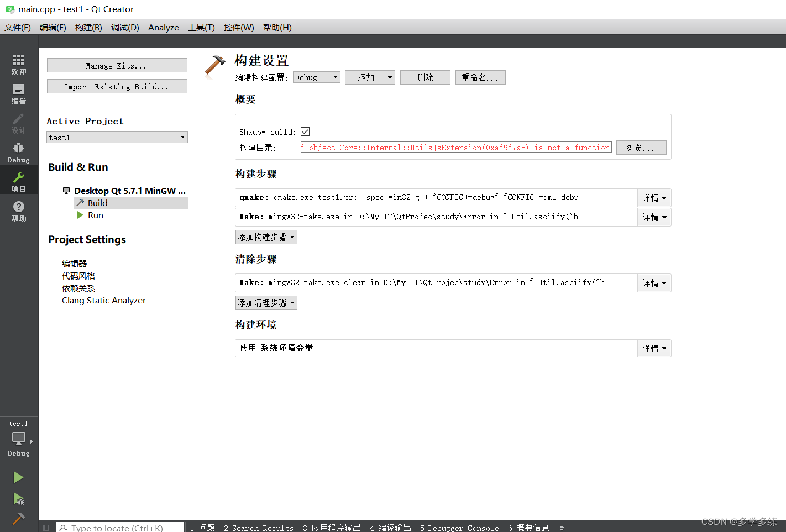Open Clang Static Analyzer settings
This screenshot has height=532, width=786.
pos(104,300)
